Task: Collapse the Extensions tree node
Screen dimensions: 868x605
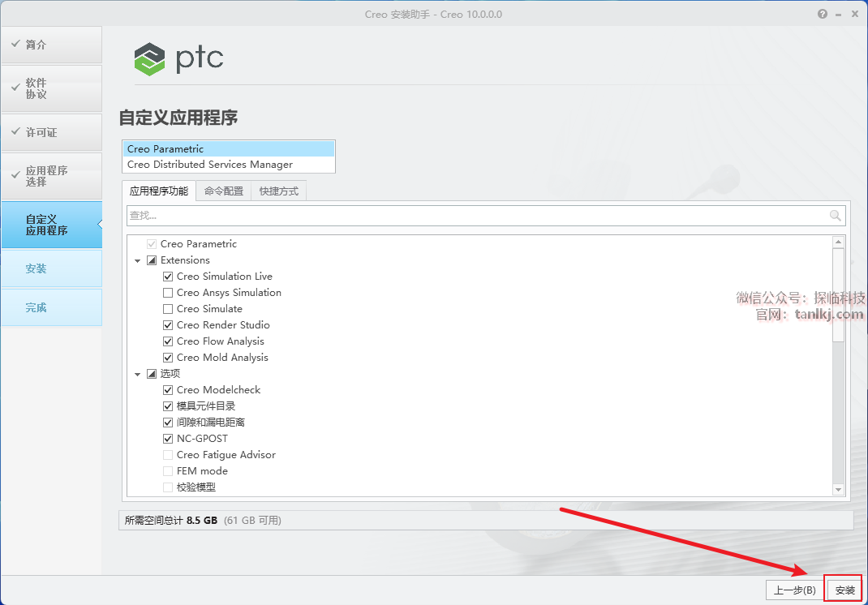Action: (137, 260)
